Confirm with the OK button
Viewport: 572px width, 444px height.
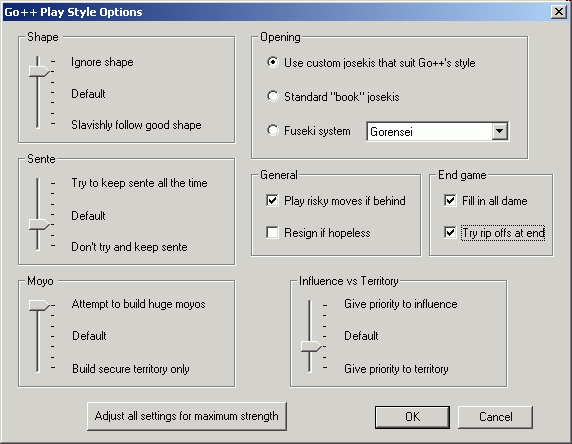click(412, 417)
